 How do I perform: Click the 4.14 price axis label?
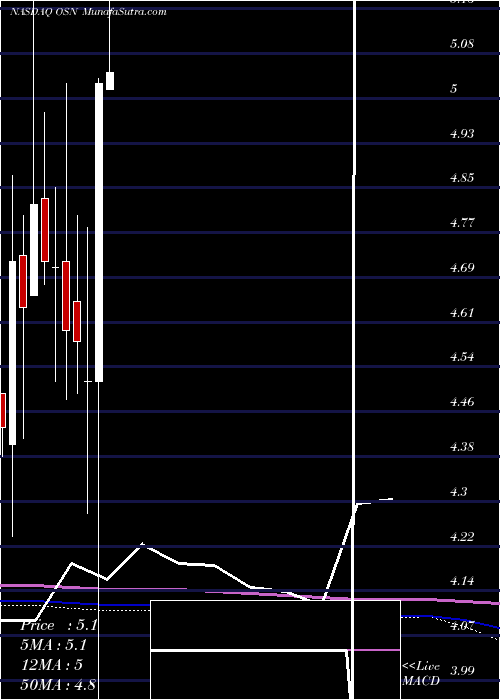pyautogui.click(x=462, y=581)
